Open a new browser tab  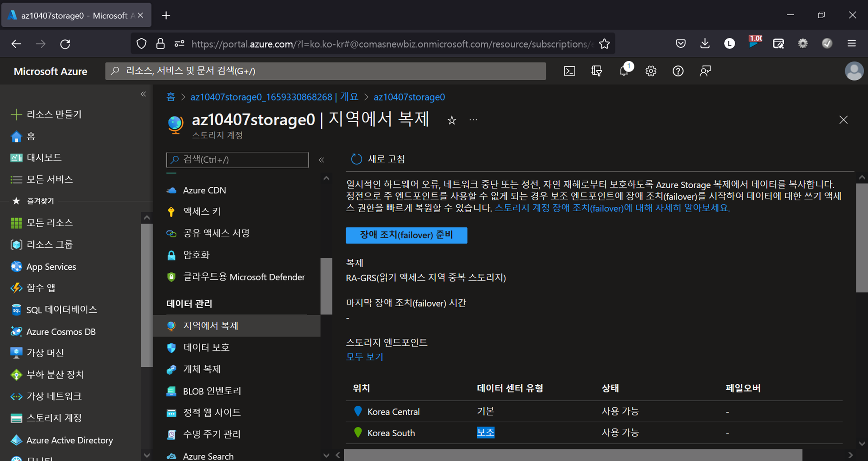click(166, 16)
